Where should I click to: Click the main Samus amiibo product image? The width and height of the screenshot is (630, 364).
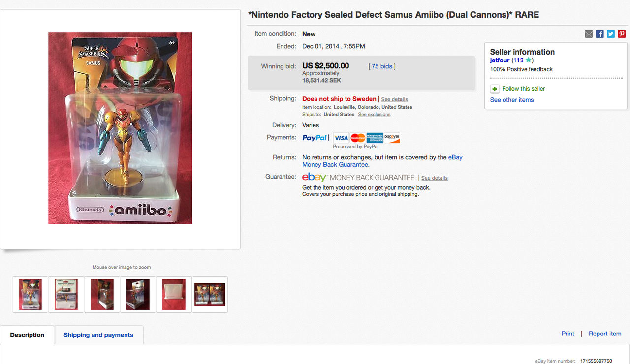120,128
